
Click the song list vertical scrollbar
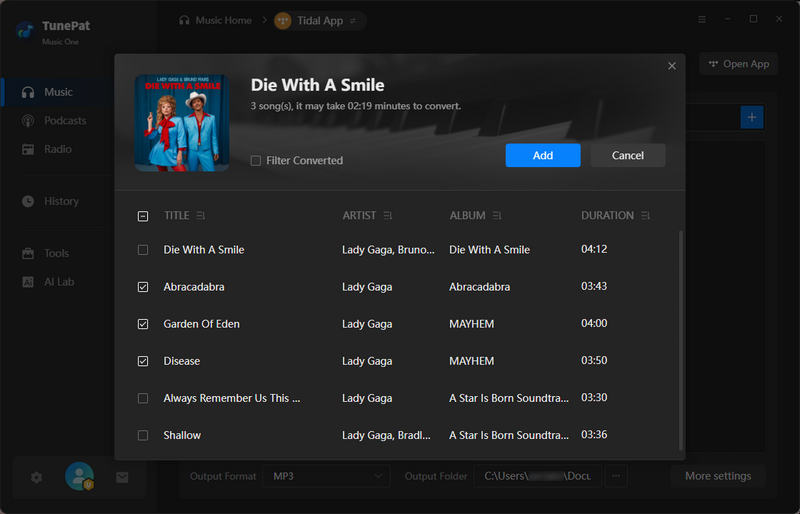682,340
